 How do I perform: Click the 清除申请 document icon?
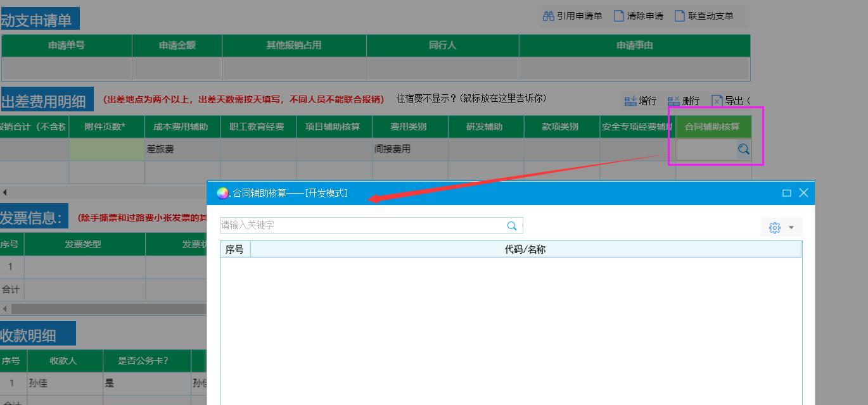point(619,16)
